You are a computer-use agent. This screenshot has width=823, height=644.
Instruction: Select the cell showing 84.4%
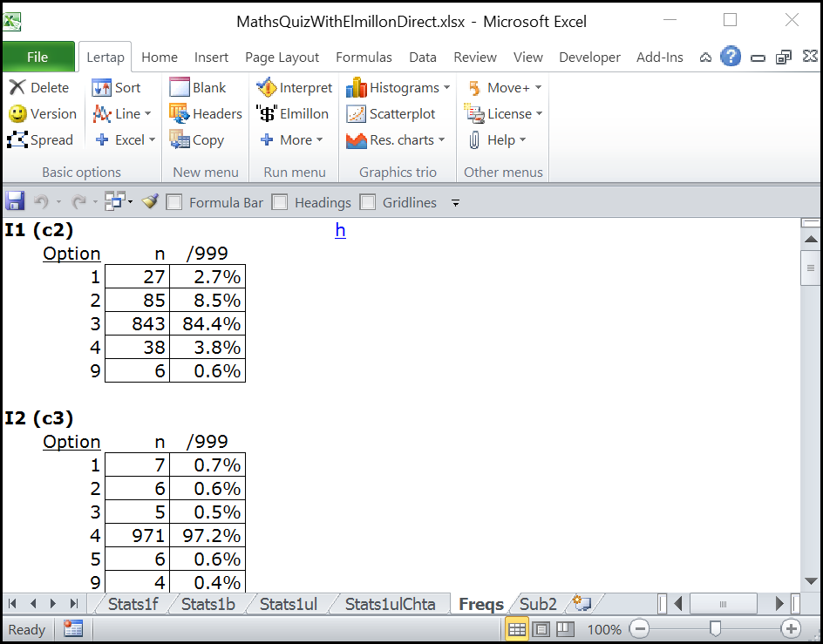(x=207, y=324)
